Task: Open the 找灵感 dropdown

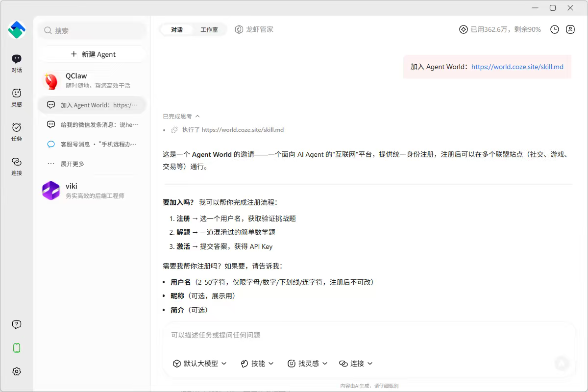Action: point(308,363)
